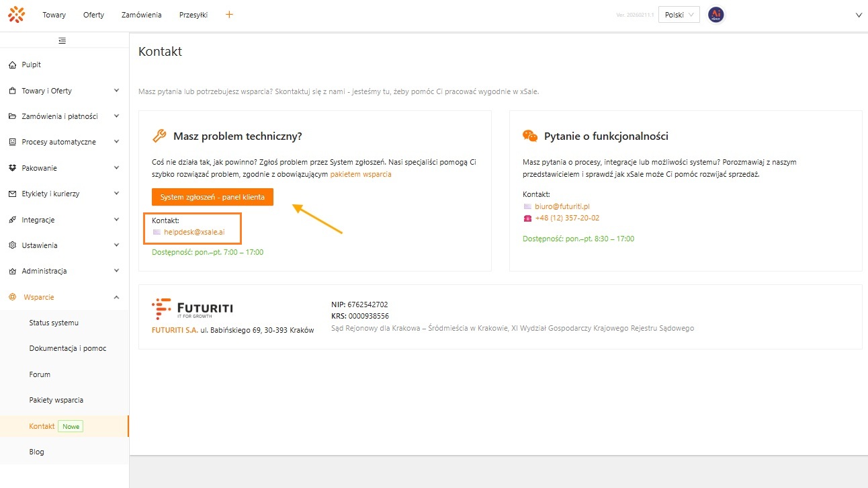Open the Polski language dropdown
The width and height of the screenshot is (868, 488).
pyautogui.click(x=679, y=14)
